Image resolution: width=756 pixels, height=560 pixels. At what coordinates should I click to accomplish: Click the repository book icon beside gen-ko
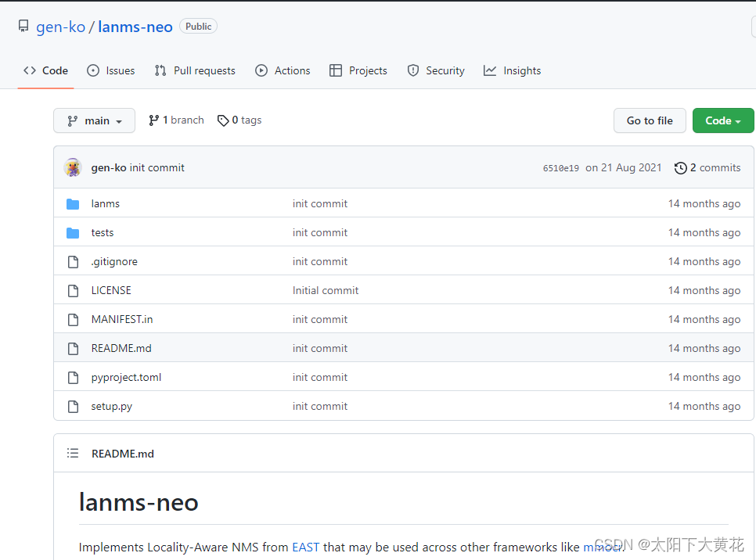click(x=23, y=25)
